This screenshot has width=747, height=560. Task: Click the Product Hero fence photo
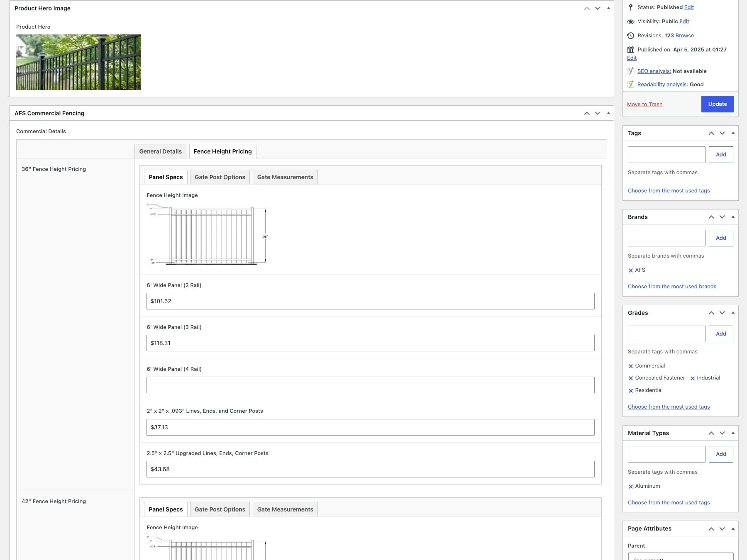coord(78,62)
